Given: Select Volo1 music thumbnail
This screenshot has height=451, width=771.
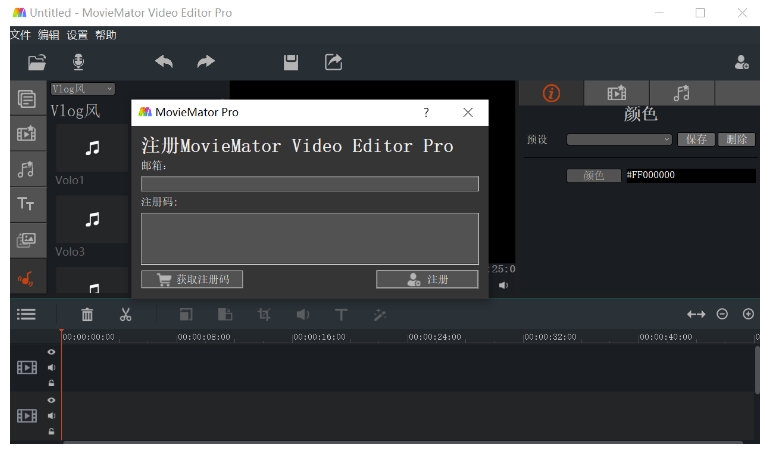Looking at the screenshot, I should click(92, 148).
